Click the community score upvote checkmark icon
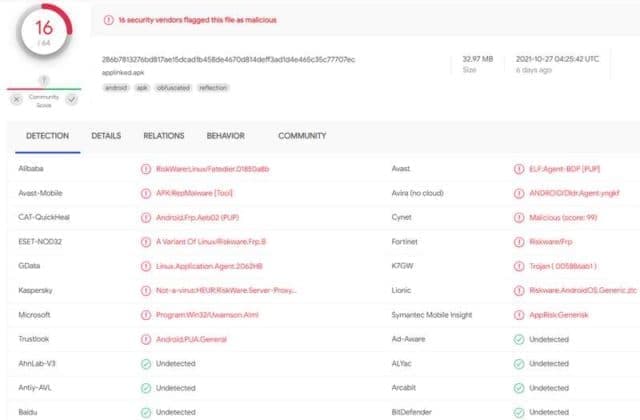 point(72,99)
